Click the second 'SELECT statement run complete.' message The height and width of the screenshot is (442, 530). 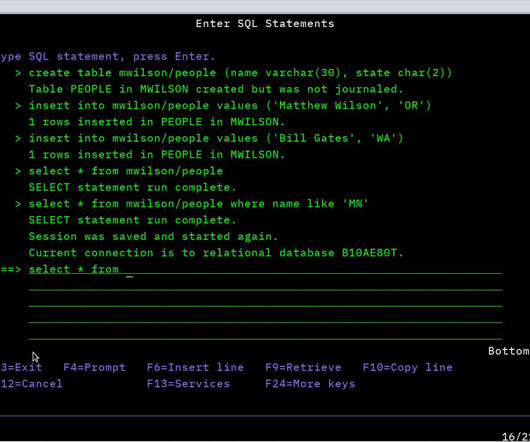click(132, 220)
